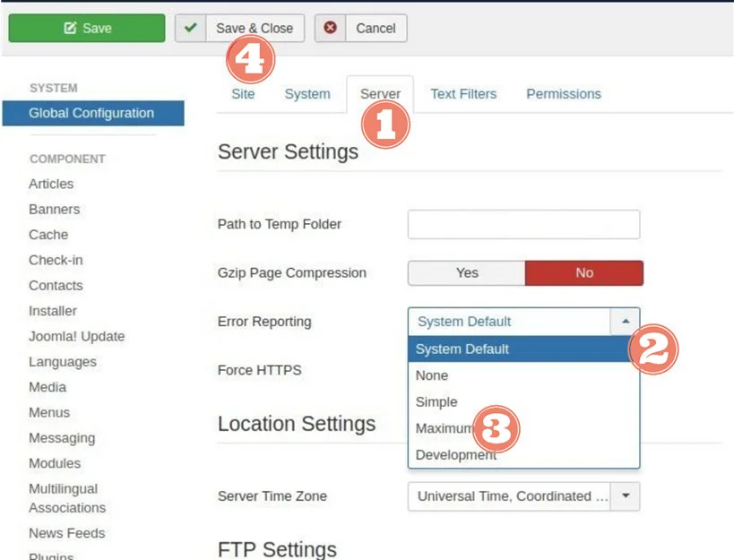Open Articles in the Component sidebar
The width and height of the screenshot is (734, 560).
pyautogui.click(x=51, y=184)
